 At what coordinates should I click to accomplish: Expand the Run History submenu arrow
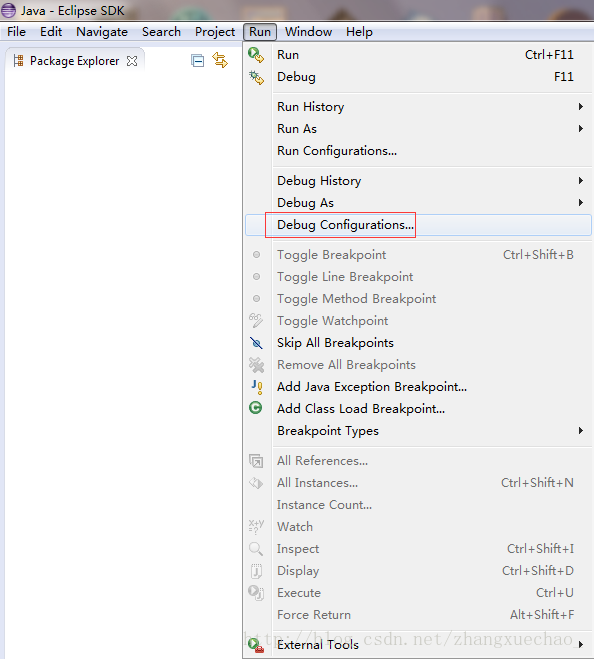pyautogui.click(x=581, y=107)
